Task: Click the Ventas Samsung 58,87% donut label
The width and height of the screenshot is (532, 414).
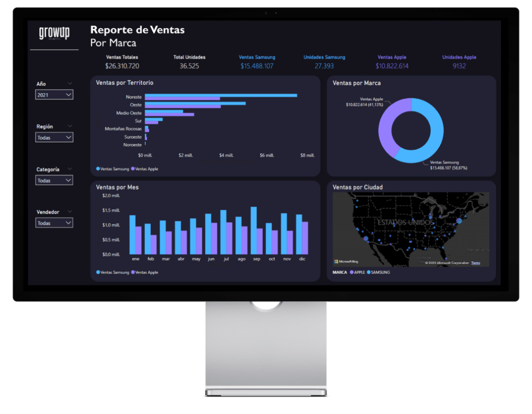Action: 449,165
